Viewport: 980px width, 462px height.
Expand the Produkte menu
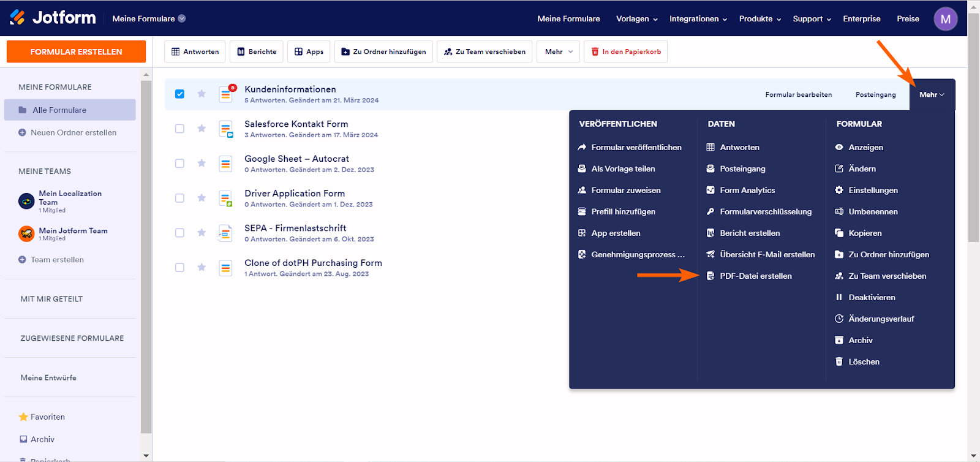760,19
